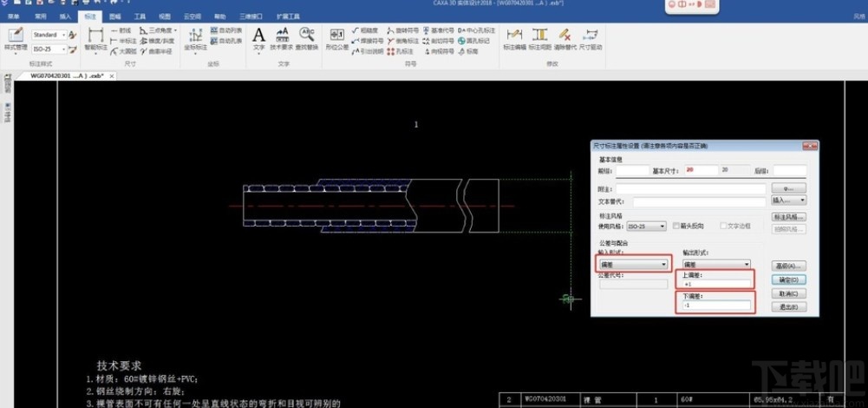Click the 确定(O) confirm button

788,280
